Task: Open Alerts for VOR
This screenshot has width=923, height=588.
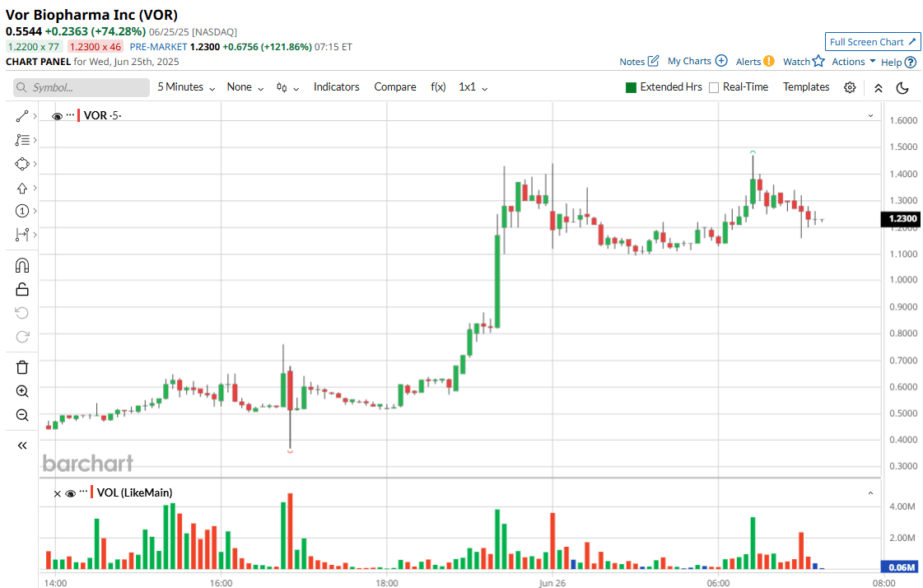Action: point(755,61)
